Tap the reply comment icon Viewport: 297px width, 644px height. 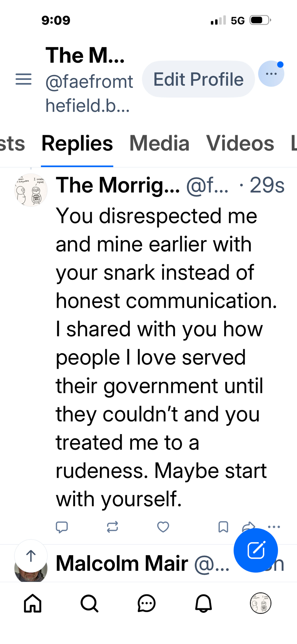(x=62, y=527)
